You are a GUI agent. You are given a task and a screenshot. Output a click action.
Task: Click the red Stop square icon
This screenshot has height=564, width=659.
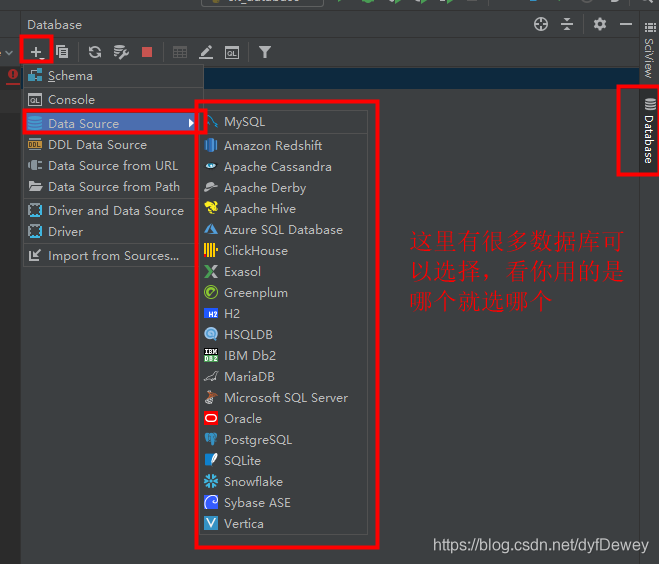coord(147,52)
